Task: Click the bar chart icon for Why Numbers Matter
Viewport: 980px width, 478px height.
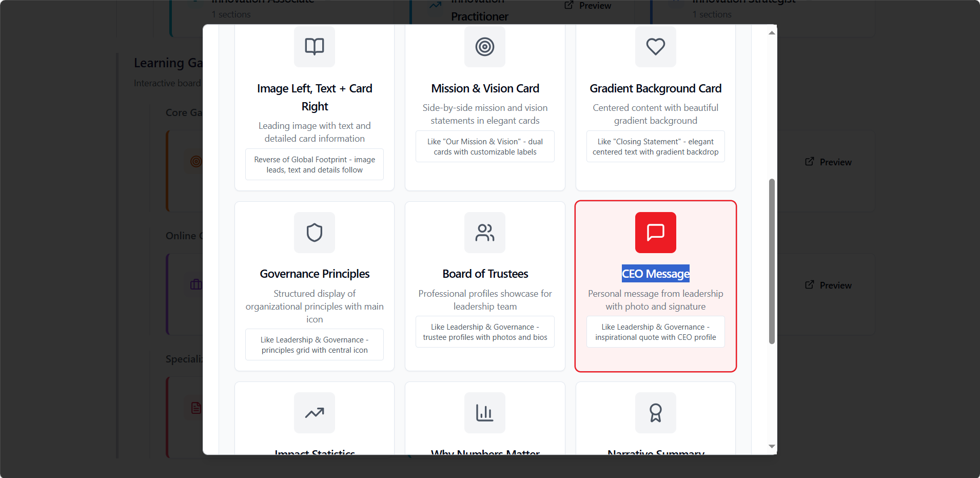Action: click(x=484, y=413)
